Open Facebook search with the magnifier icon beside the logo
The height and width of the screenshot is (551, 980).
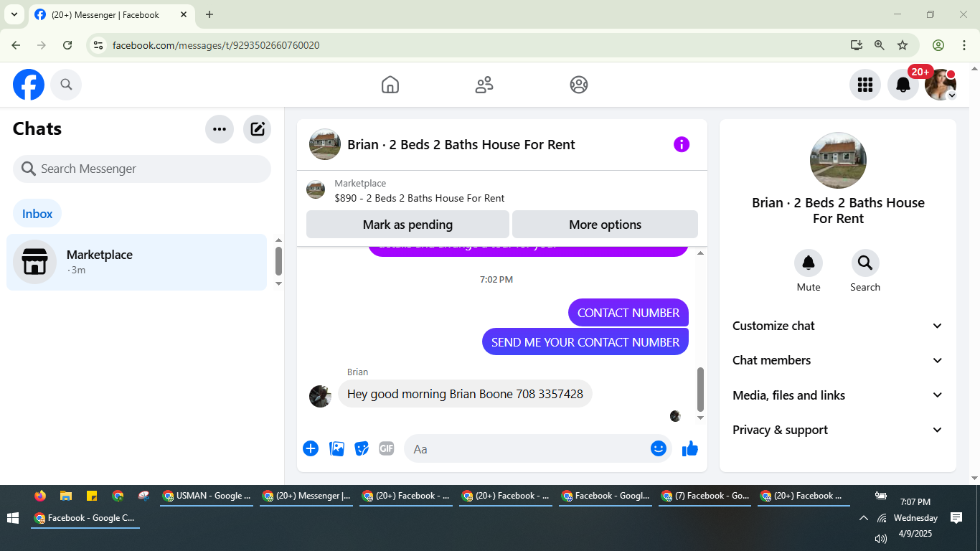pyautogui.click(x=66, y=85)
